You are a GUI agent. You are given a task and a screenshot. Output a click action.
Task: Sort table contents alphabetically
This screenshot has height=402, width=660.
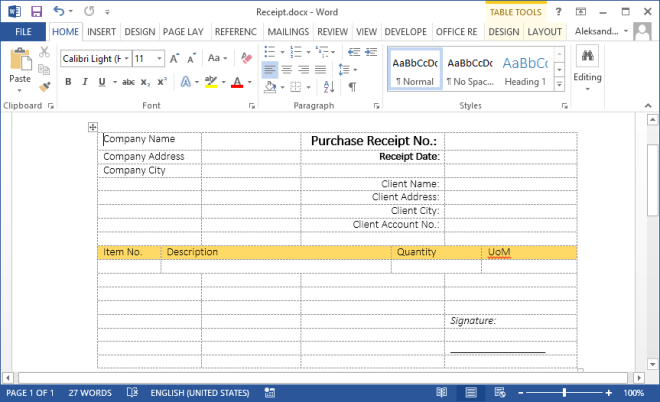point(329,87)
